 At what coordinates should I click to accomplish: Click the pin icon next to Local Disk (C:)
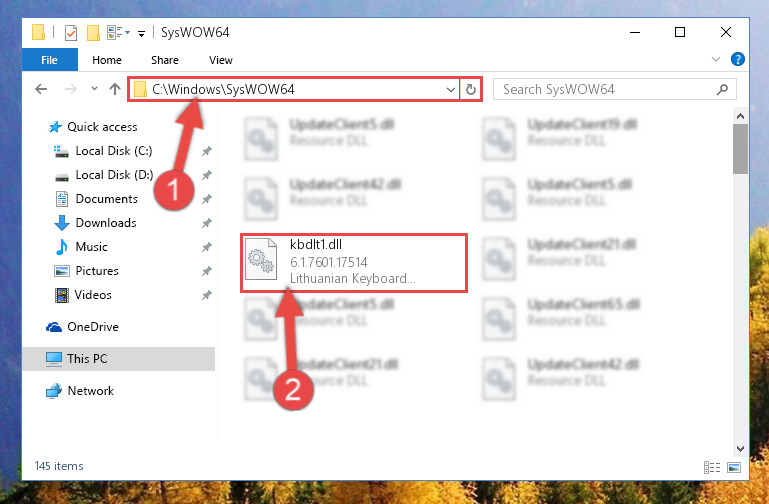(207, 151)
